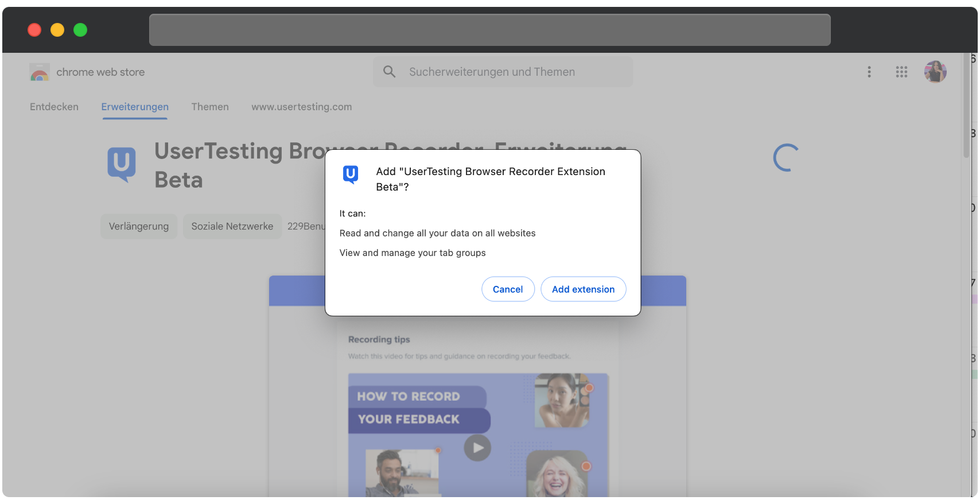This screenshot has height=504, width=980.
Task: Click the Chrome Web Store logo icon
Action: (x=40, y=72)
